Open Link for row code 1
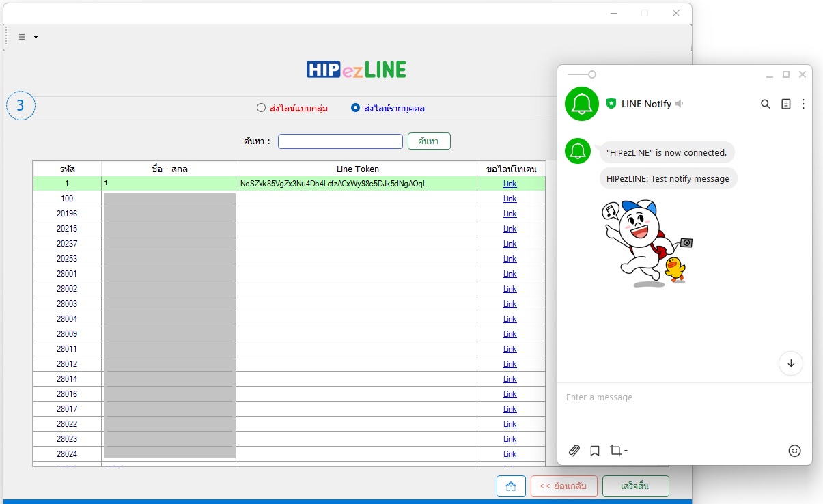 (510, 184)
